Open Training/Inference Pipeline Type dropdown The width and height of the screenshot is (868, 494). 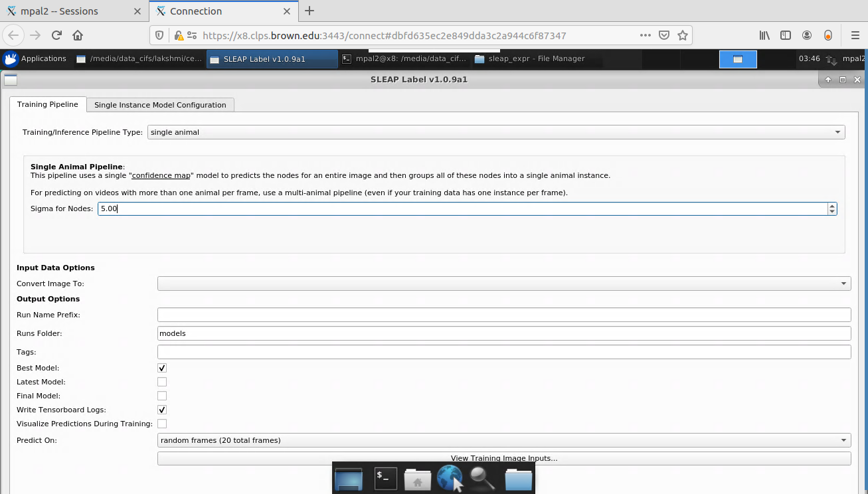point(496,132)
